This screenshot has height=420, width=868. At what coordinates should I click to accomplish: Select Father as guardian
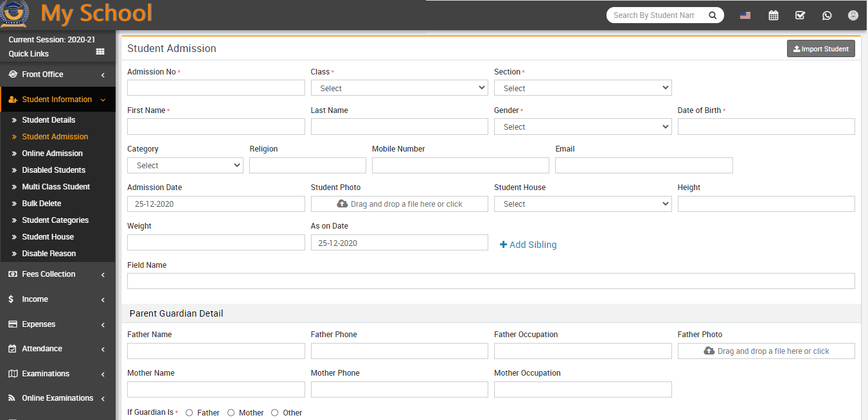pyautogui.click(x=189, y=413)
